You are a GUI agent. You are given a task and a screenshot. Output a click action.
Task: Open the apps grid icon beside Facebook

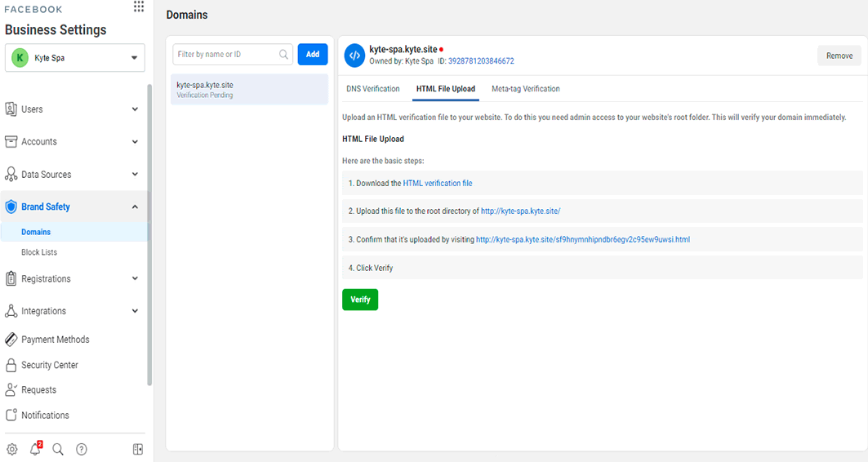[x=139, y=7]
